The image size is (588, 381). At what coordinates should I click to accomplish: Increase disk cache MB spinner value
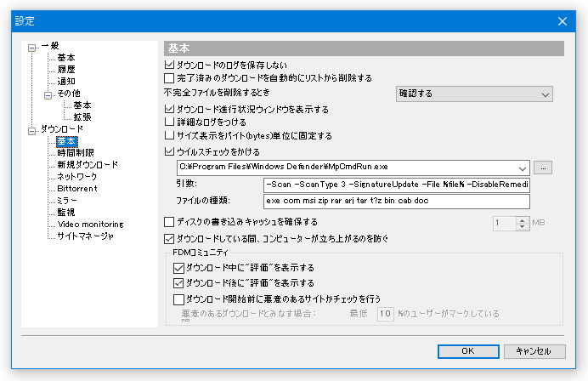[522, 220]
